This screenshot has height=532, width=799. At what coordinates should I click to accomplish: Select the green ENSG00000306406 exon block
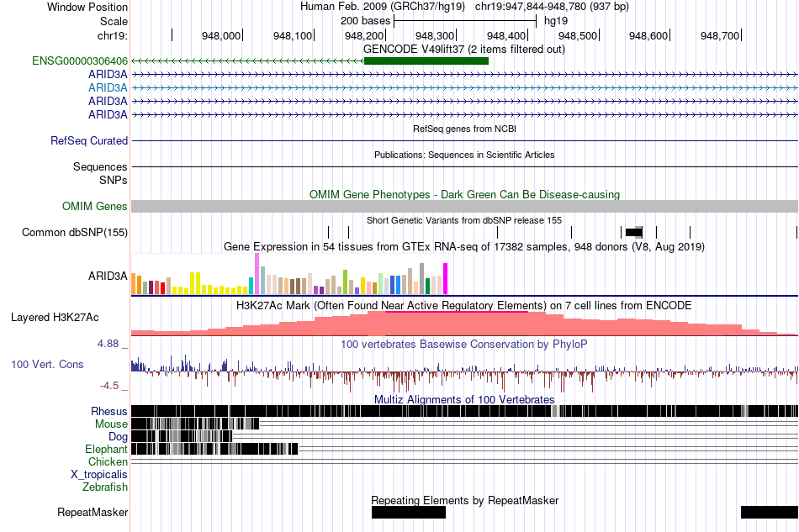click(x=426, y=61)
